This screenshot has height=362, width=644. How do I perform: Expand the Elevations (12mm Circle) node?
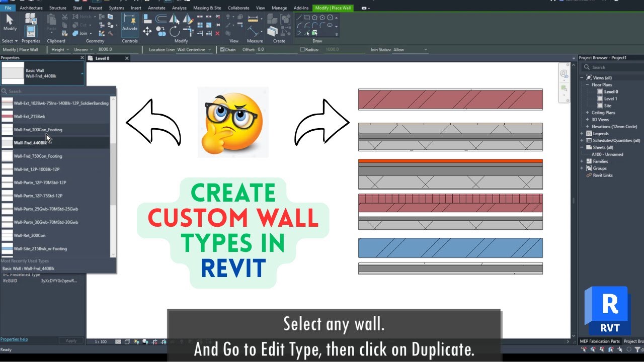point(588,127)
